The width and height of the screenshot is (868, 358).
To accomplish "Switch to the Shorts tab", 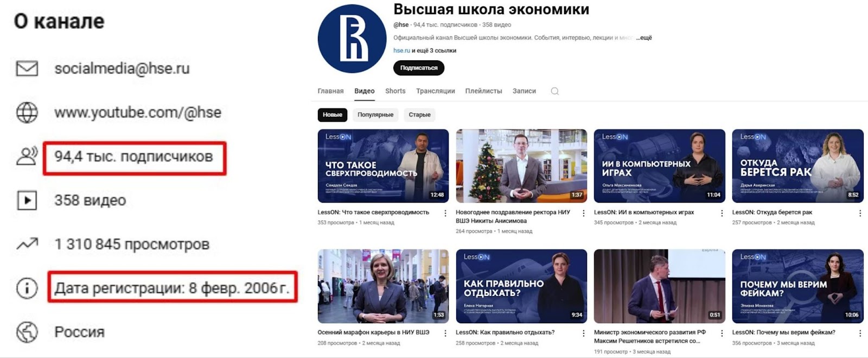I will [395, 91].
